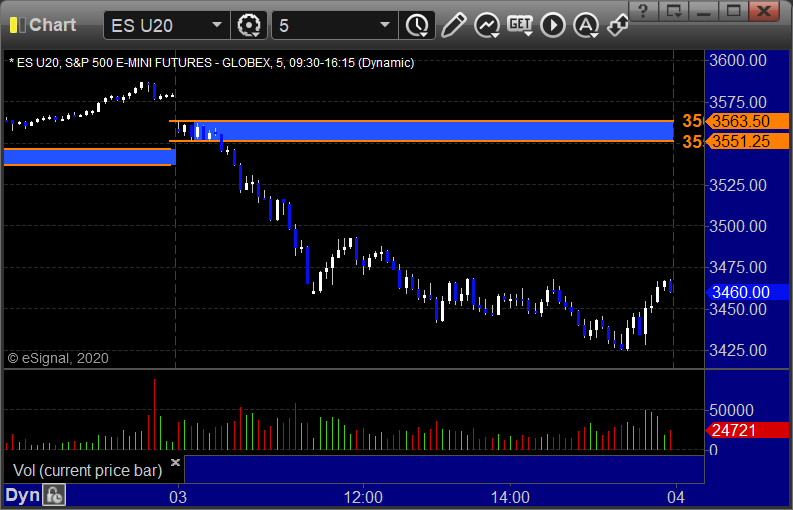Click the 04 date label on time axis

[x=676, y=497]
